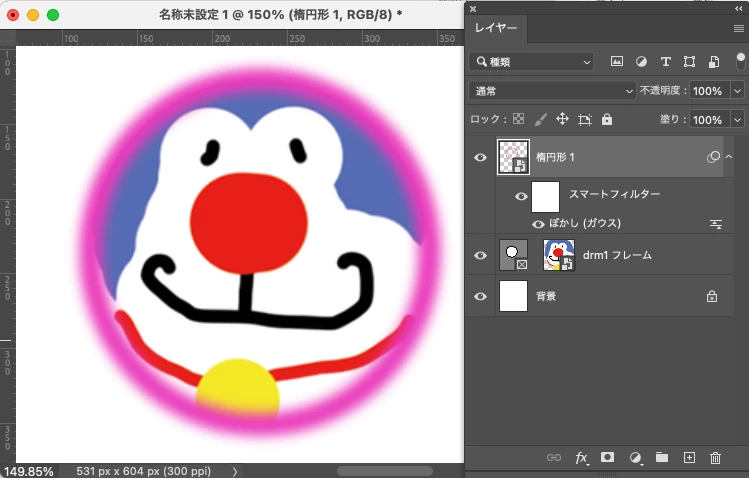Click the 楕円形 1 layer thumbnail

point(514,157)
